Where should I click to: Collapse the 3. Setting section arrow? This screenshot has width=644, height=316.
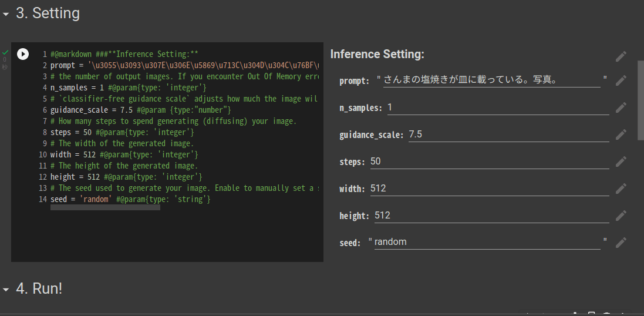[x=6, y=14]
